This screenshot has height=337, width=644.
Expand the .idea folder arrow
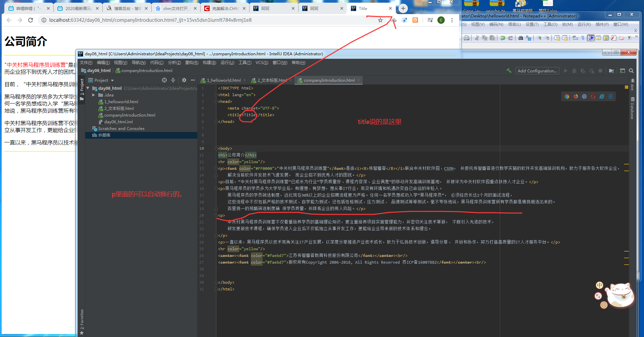(x=94, y=95)
